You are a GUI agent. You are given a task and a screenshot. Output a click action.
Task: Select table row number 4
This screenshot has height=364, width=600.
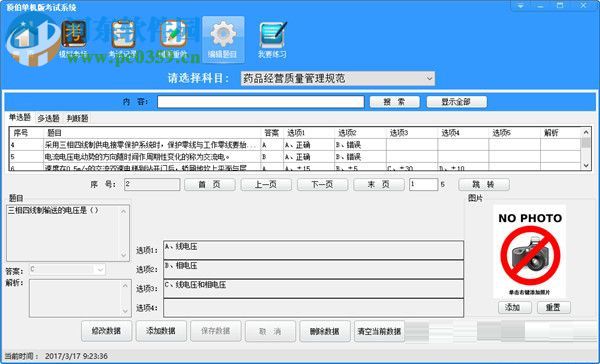coord(295,145)
